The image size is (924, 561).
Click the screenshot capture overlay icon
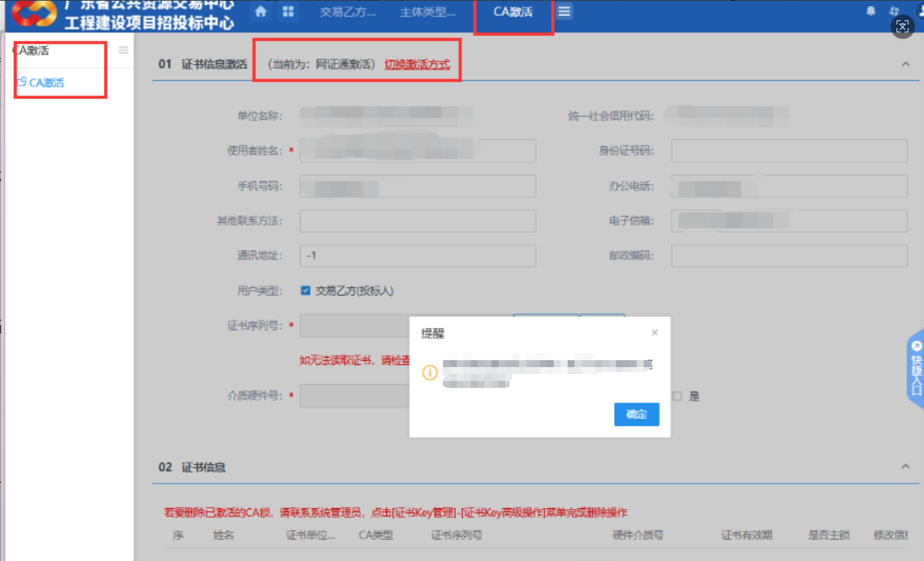903,26
